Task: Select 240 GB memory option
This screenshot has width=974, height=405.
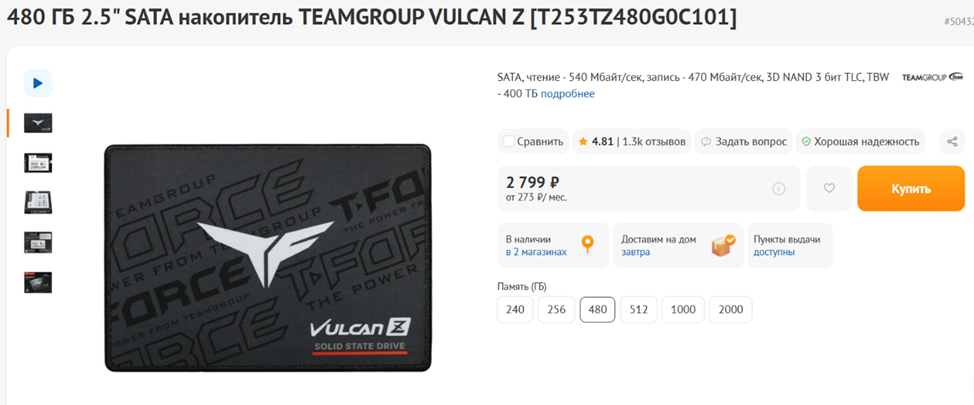Action: (x=515, y=309)
